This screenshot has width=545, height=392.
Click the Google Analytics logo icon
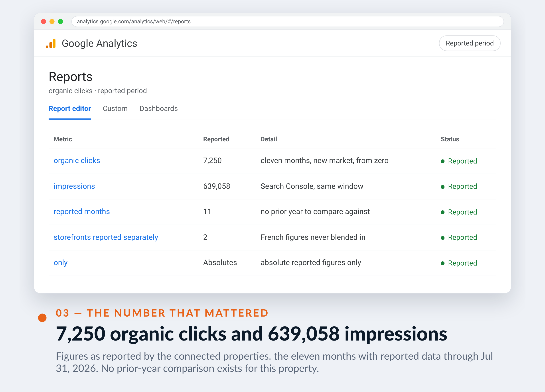51,43
